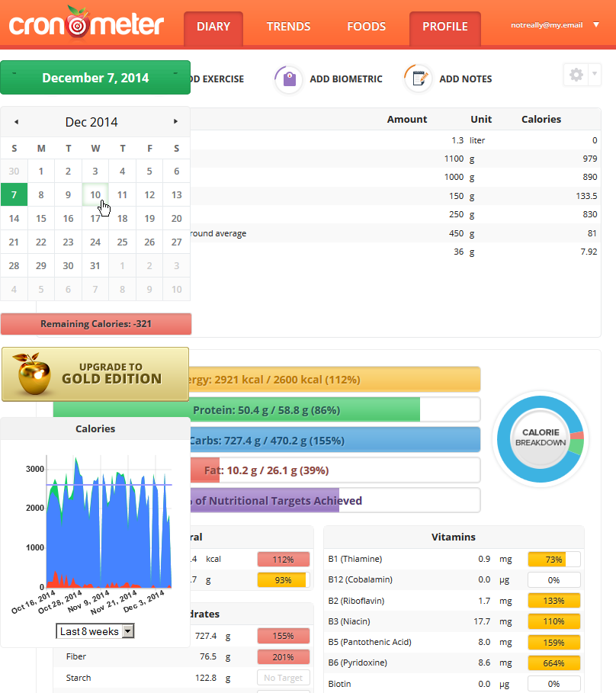
Task: Expand the arrow next to the settings gear
Action: [594, 74]
